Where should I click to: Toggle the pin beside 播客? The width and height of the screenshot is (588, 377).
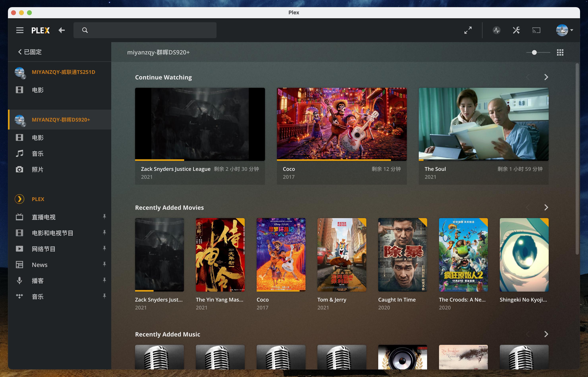104,280
